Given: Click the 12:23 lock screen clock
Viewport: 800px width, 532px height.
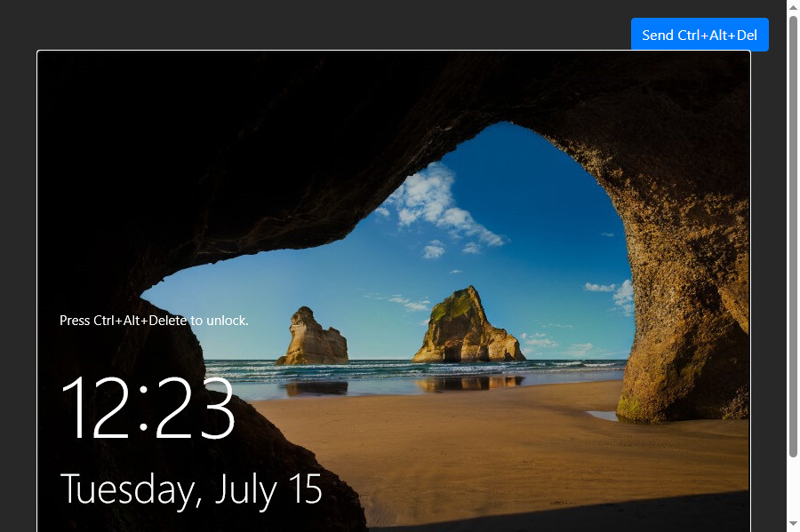Looking at the screenshot, I should pyautogui.click(x=148, y=409).
